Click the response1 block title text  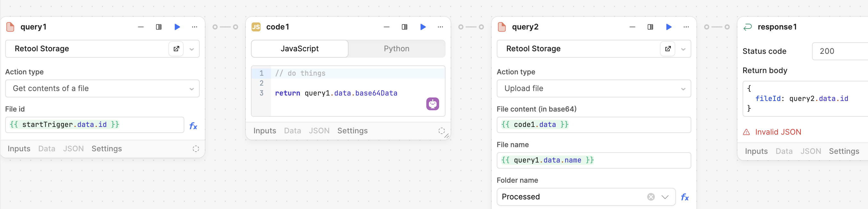tap(777, 27)
